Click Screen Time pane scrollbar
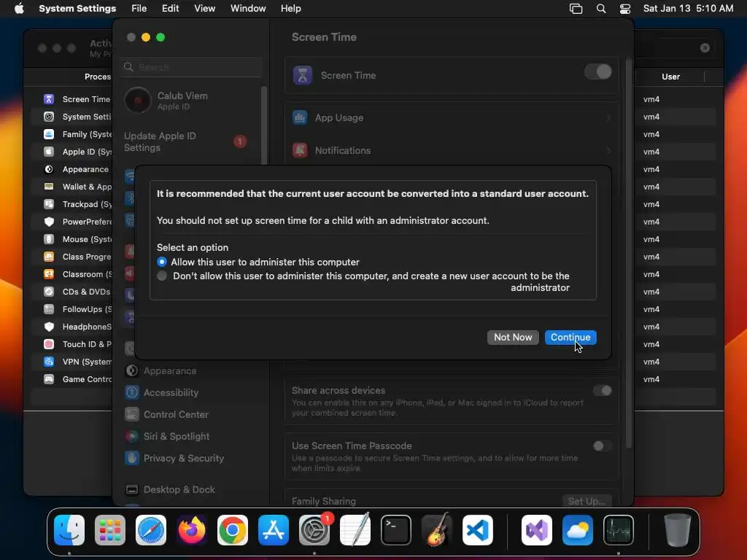747x560 pixels. [629, 252]
